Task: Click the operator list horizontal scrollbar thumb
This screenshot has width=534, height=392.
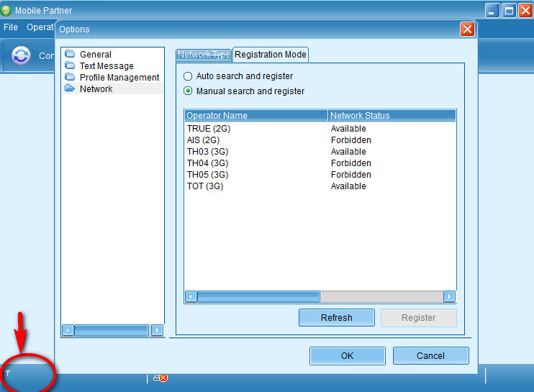Action: tap(258, 297)
